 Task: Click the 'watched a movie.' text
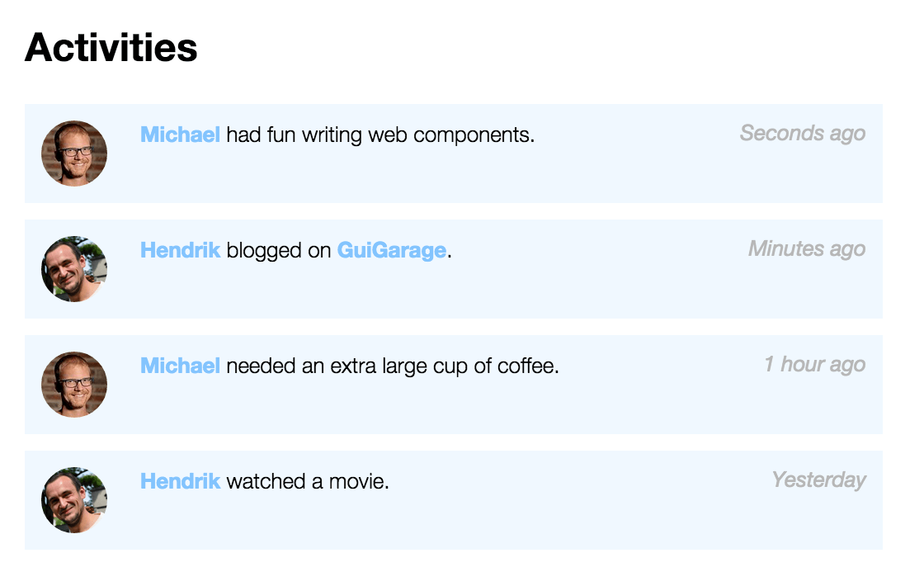pyautogui.click(x=308, y=481)
